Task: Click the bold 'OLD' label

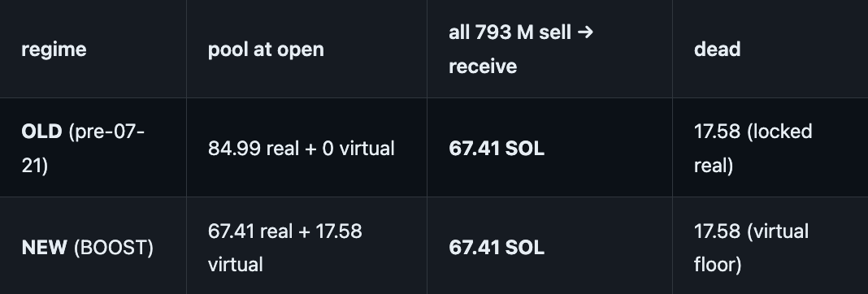Action: point(41,132)
